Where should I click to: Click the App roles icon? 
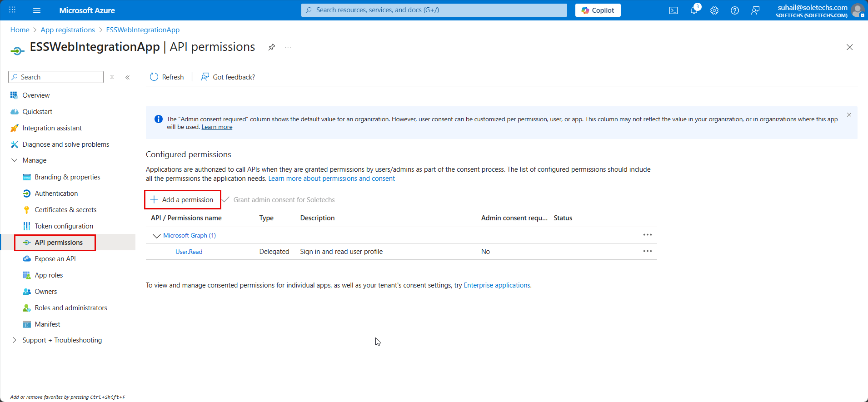point(27,275)
